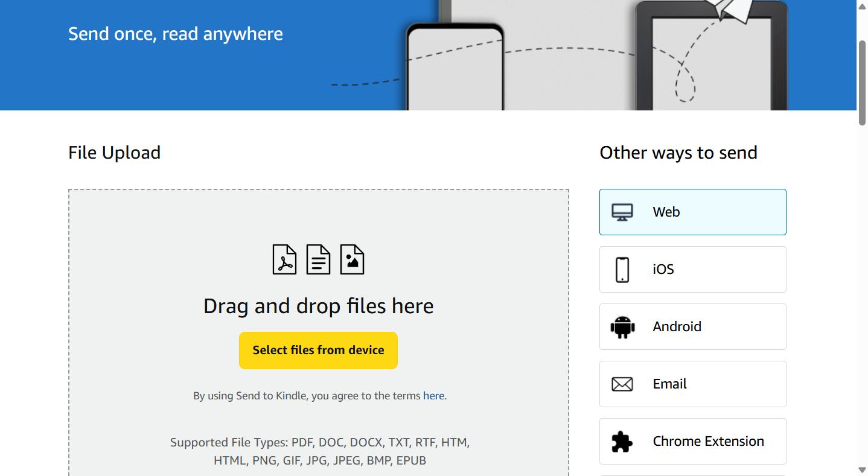Click the puzzle piece Chrome Extension icon
This screenshot has width=868, height=476.
pyautogui.click(x=622, y=442)
